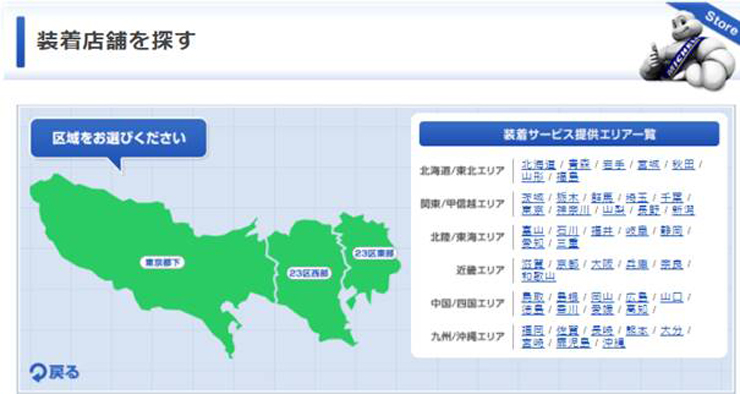740x394 pixels.
Task: Click the 石川 prefecture link
Action: pos(567,231)
